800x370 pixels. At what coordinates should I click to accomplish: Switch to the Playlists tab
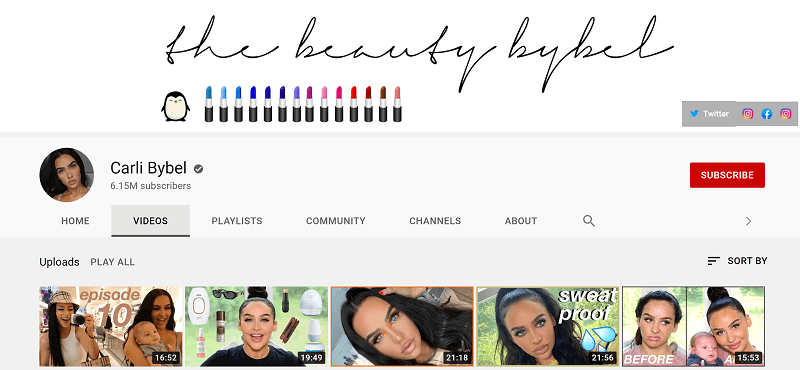pos(237,221)
